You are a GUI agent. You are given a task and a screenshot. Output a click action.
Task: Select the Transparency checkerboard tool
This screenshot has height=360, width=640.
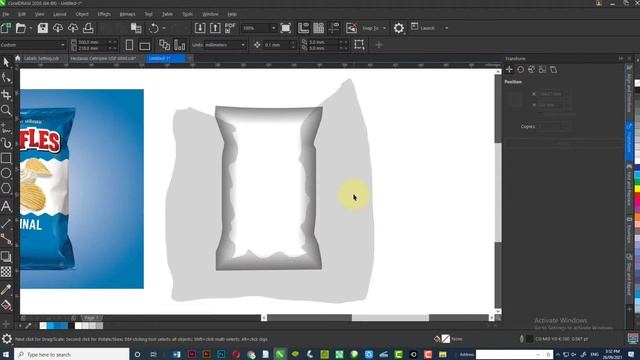tap(6, 271)
